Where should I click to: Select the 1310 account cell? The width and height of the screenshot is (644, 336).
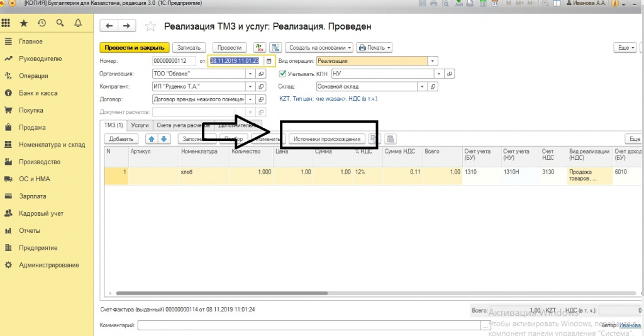click(481, 176)
